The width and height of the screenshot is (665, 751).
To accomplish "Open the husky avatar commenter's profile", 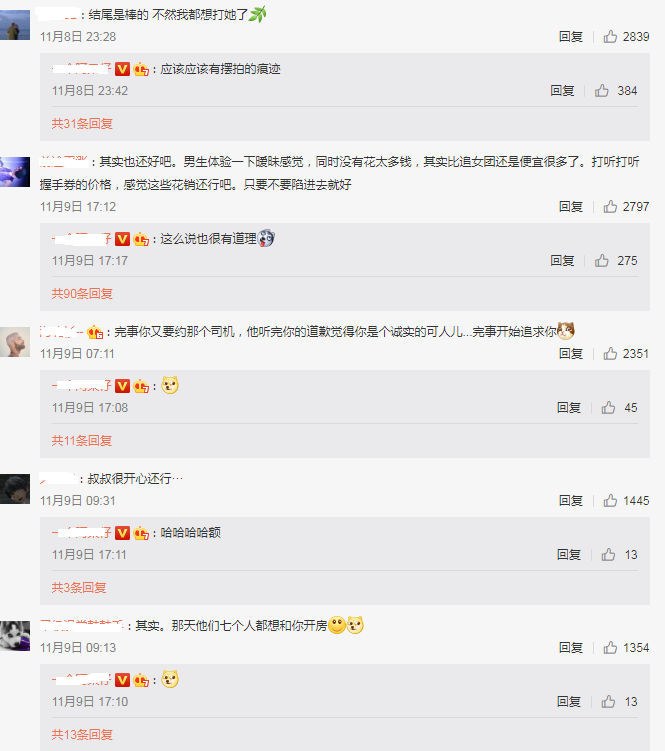I will pyautogui.click(x=15, y=636).
